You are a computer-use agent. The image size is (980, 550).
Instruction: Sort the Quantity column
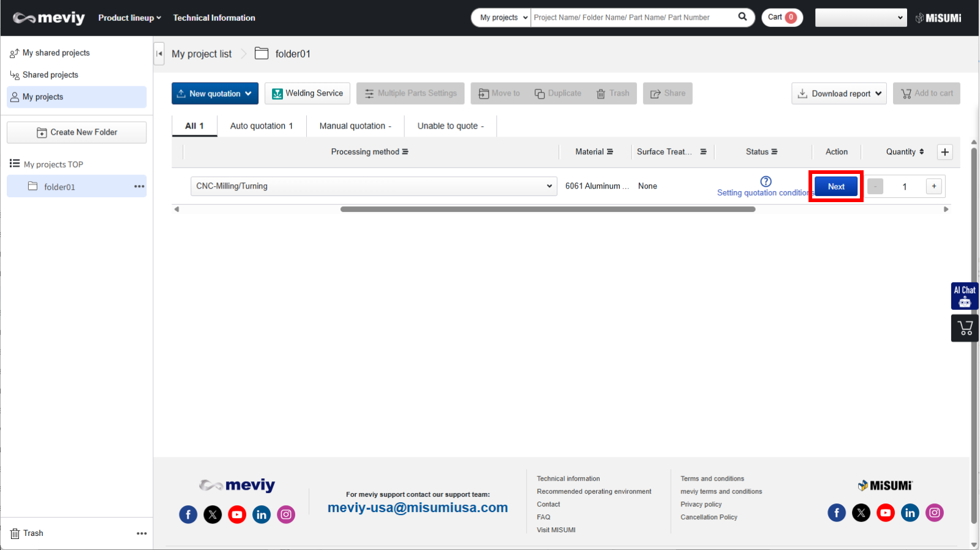point(921,152)
